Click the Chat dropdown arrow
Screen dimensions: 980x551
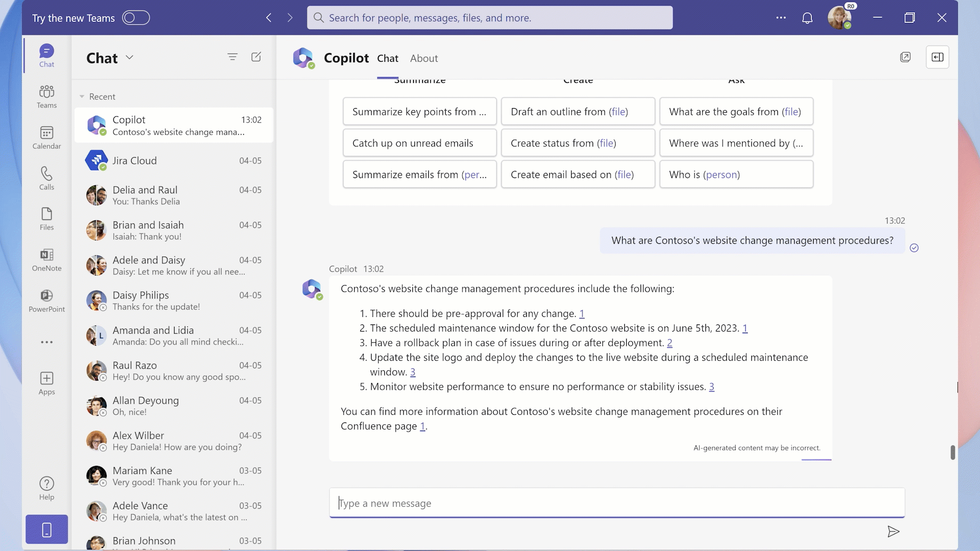coord(129,57)
